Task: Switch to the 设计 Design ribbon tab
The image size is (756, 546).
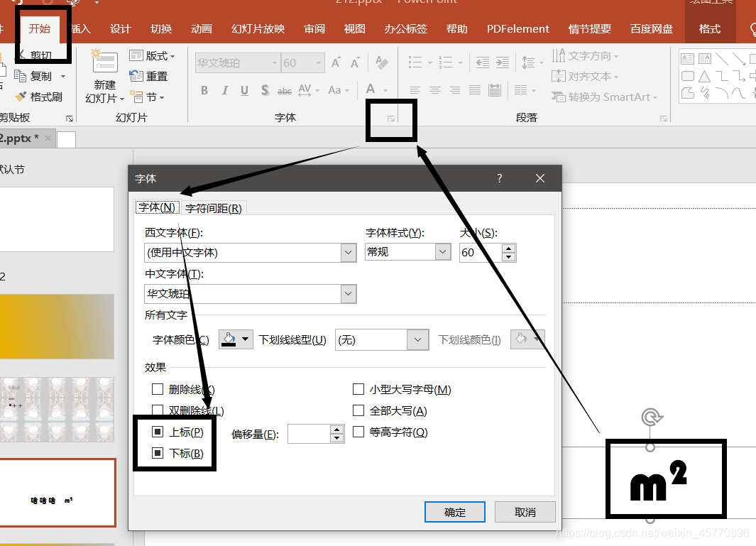Action: pos(120,29)
